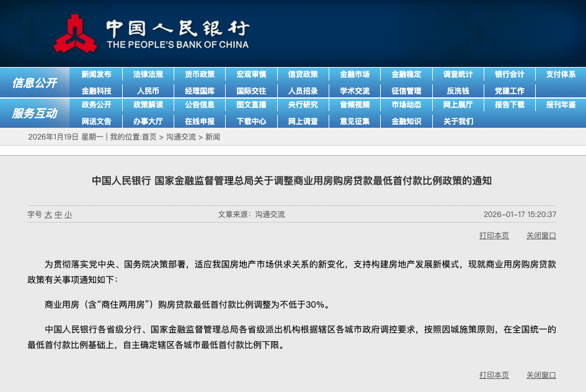586x392 pixels.
Task: Go to the 银行会计 section
Action: 509,74
